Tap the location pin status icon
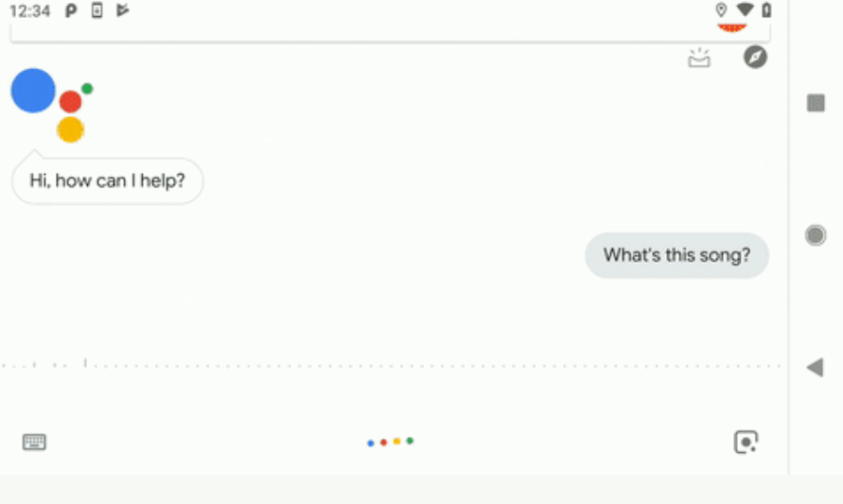The width and height of the screenshot is (843, 504). [x=721, y=10]
